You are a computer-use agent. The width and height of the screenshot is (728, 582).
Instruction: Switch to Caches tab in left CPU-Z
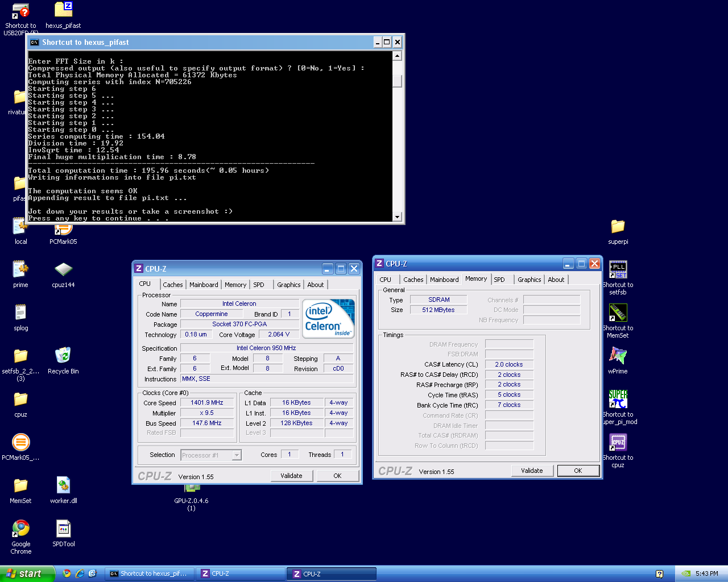click(173, 285)
